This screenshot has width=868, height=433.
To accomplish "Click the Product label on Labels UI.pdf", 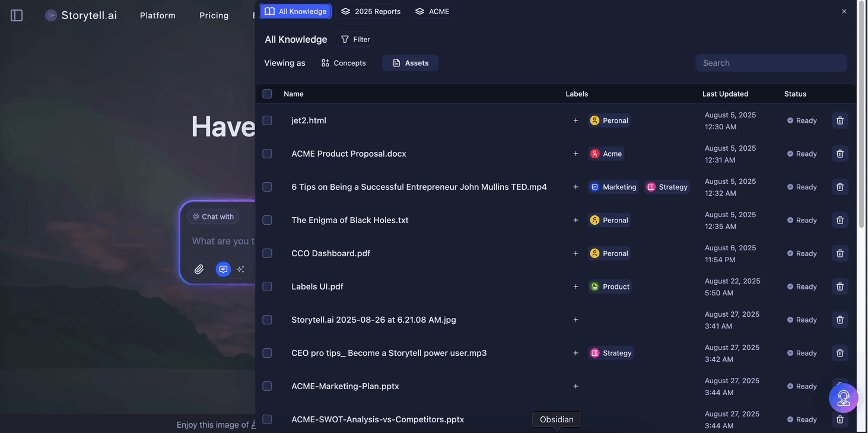I will click(610, 286).
